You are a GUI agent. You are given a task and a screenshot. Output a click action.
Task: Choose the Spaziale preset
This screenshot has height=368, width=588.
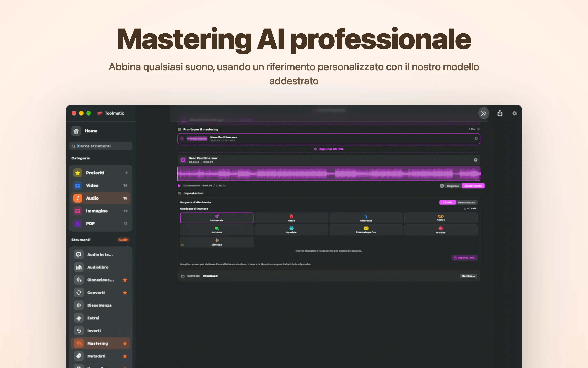click(x=291, y=230)
